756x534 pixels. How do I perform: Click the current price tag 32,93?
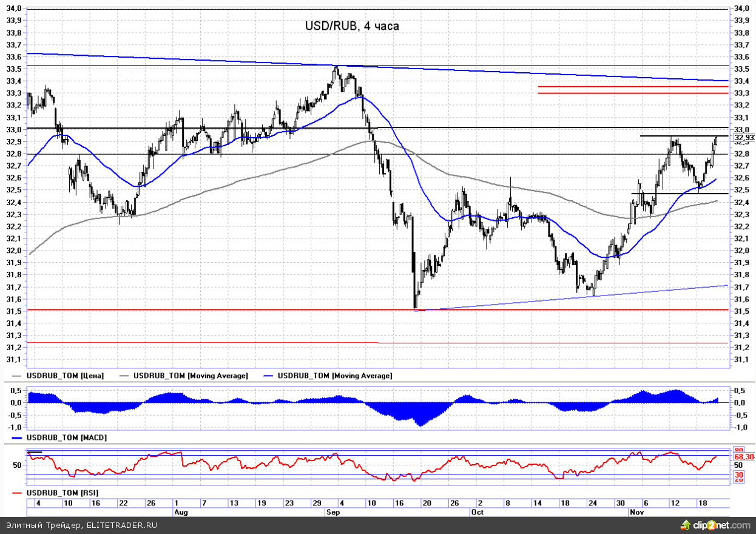(x=743, y=138)
